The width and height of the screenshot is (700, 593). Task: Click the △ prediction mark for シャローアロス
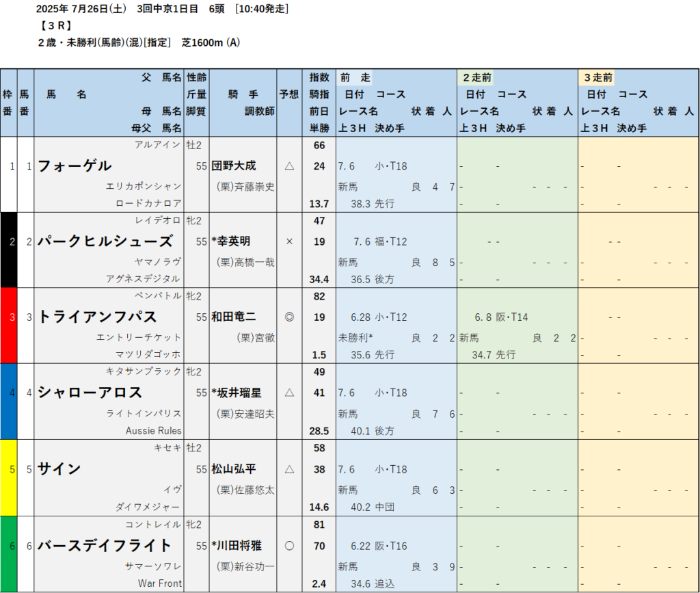point(289,393)
